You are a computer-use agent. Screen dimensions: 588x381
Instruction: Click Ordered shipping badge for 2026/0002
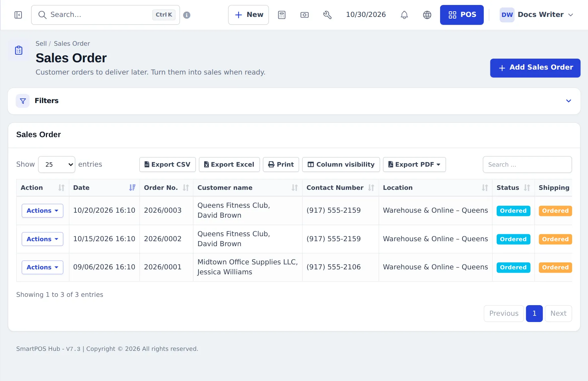[555, 239]
